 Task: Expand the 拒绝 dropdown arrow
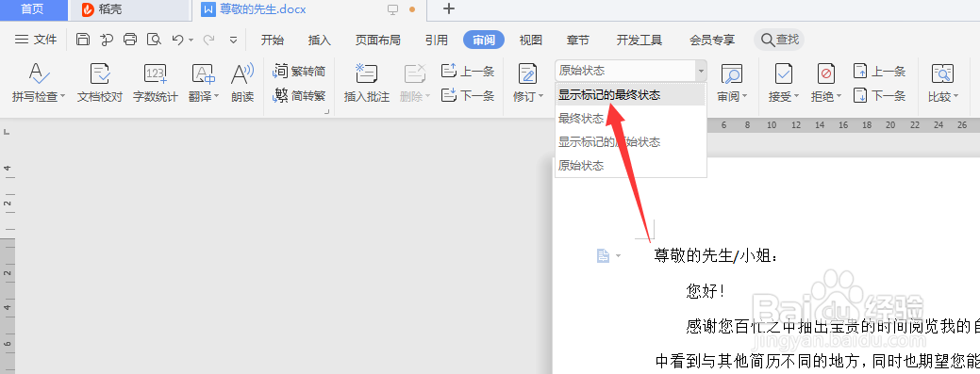[839, 97]
